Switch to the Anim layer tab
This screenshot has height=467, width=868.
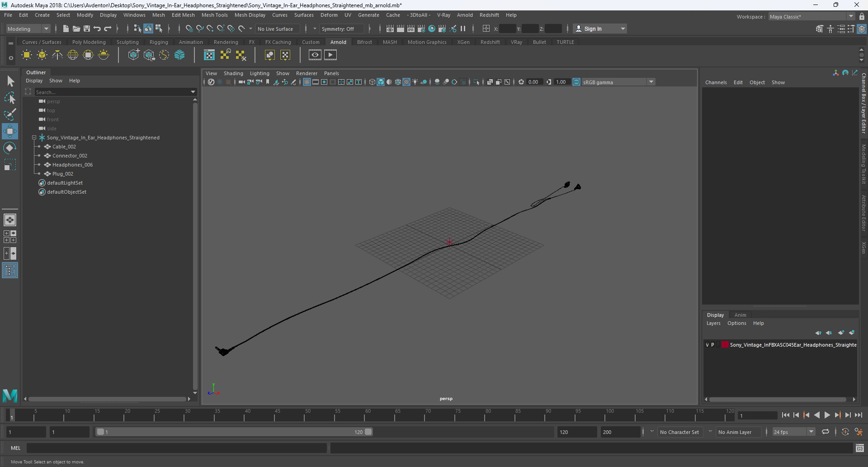point(740,315)
